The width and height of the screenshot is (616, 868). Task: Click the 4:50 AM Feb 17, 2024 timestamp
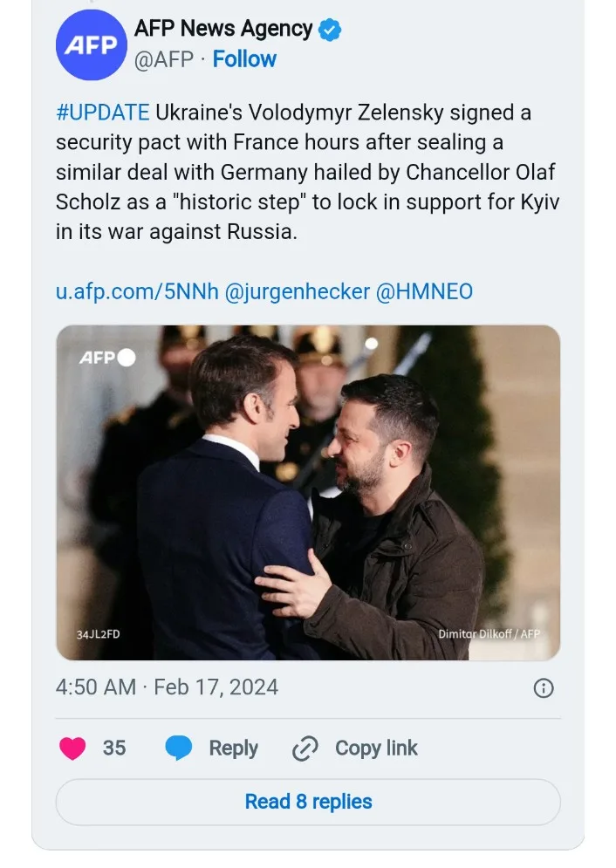(x=167, y=687)
